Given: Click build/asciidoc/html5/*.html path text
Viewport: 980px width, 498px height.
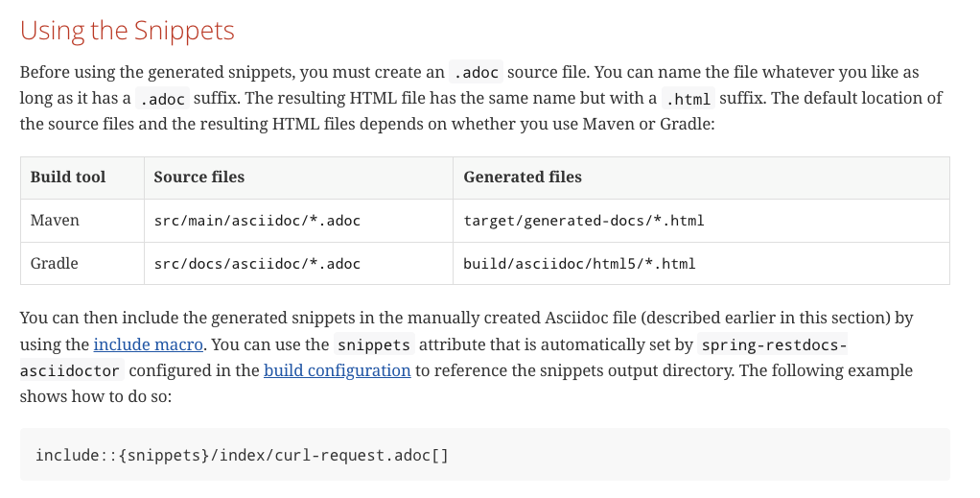Looking at the screenshot, I should tap(579, 264).
